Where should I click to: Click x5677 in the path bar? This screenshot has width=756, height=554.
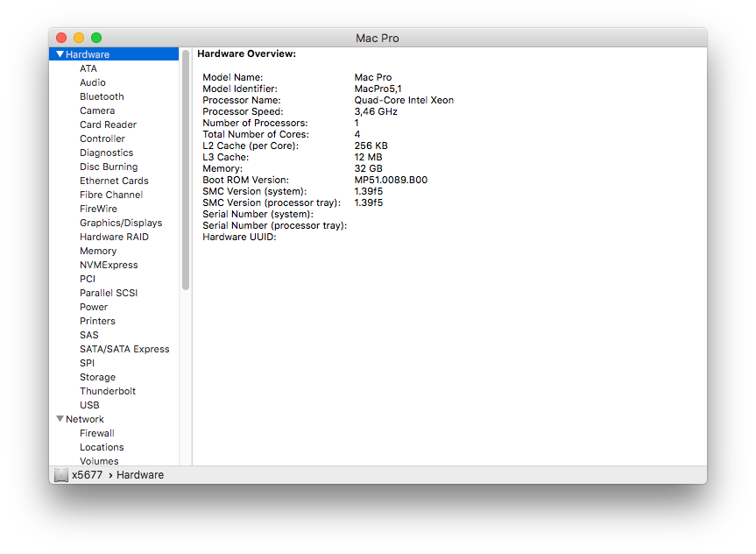(88, 475)
